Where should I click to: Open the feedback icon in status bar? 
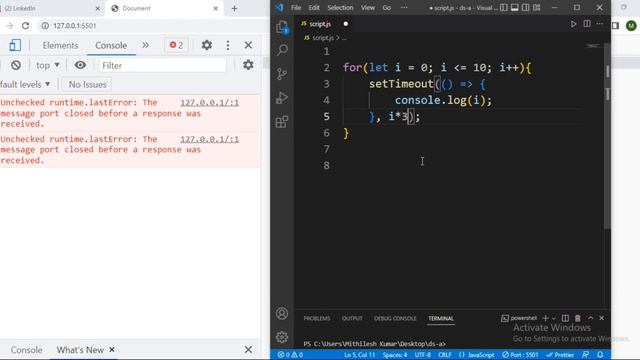tap(586, 355)
